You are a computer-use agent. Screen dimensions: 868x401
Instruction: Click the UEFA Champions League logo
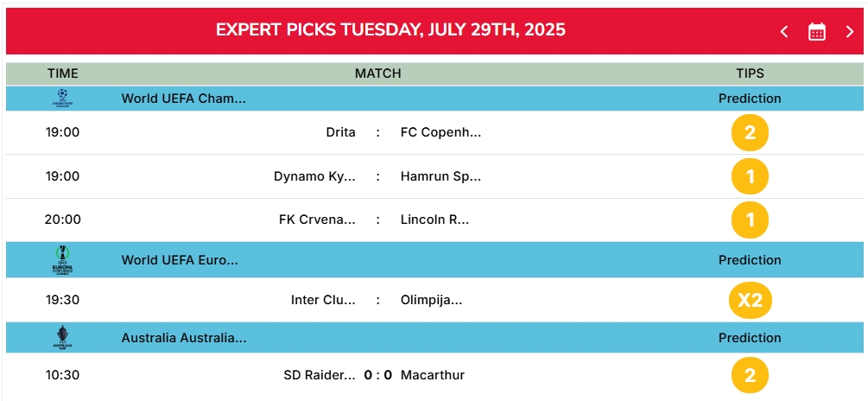coord(62,98)
